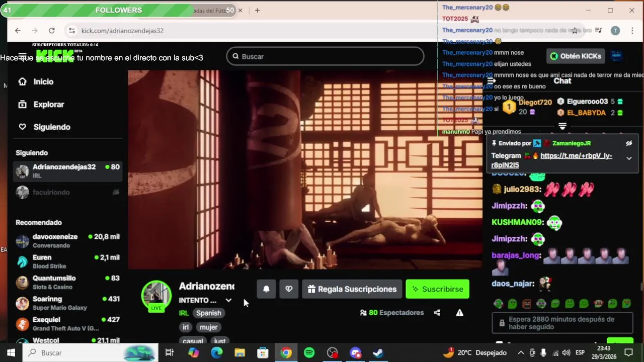Open the notification center icon
This screenshot has height=362, width=644.
point(628,353)
